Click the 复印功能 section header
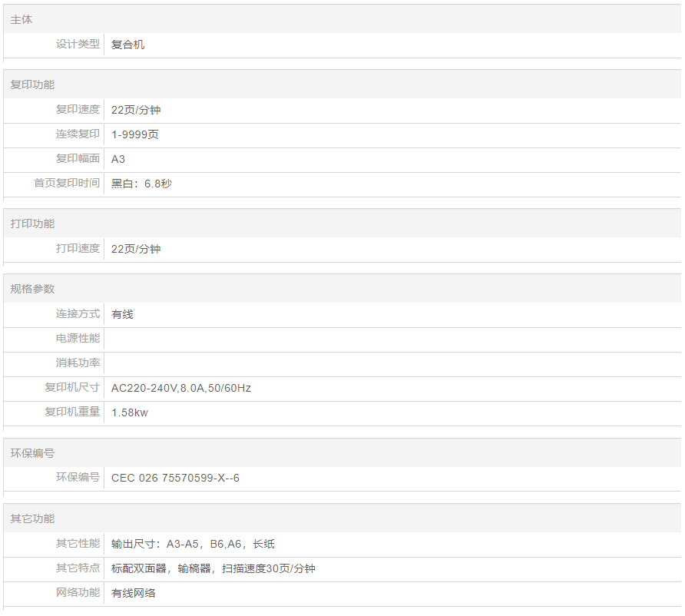 [x=32, y=84]
